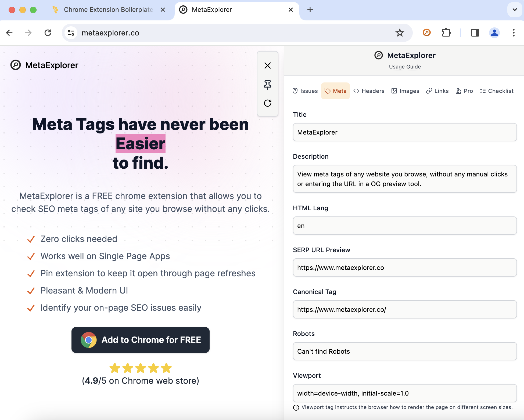Click the Chrome logo on Add button

89,340
